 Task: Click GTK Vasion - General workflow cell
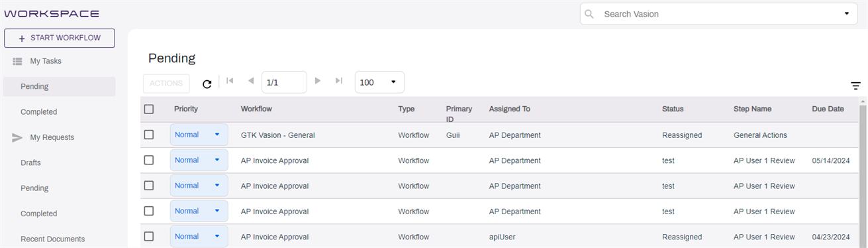(x=278, y=135)
